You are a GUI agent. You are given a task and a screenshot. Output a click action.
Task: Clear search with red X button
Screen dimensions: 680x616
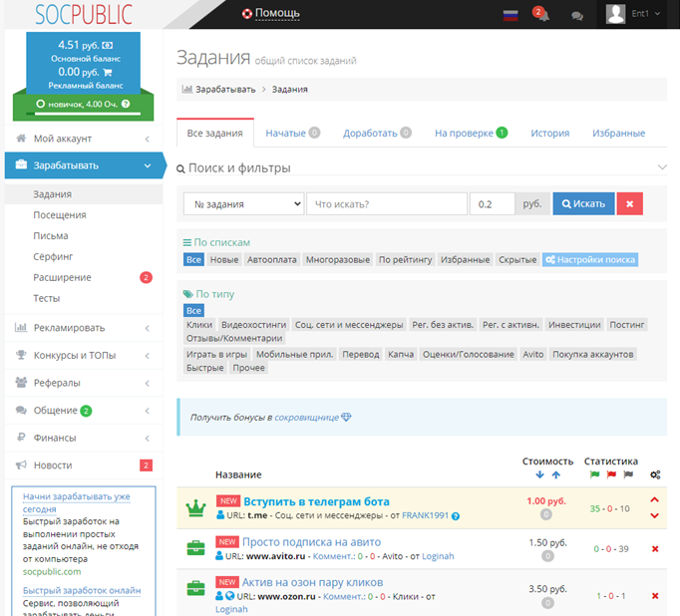click(x=630, y=203)
